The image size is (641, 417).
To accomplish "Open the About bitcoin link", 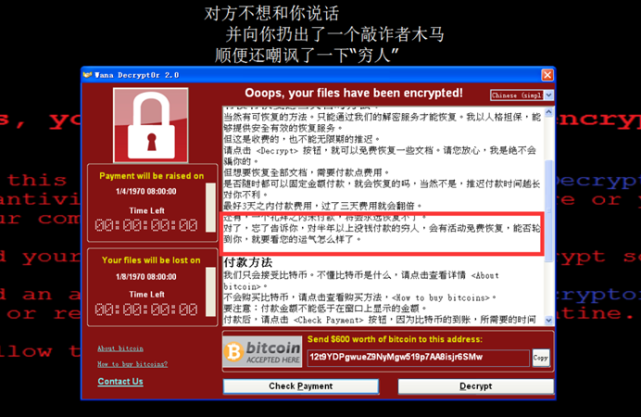I will click(120, 348).
